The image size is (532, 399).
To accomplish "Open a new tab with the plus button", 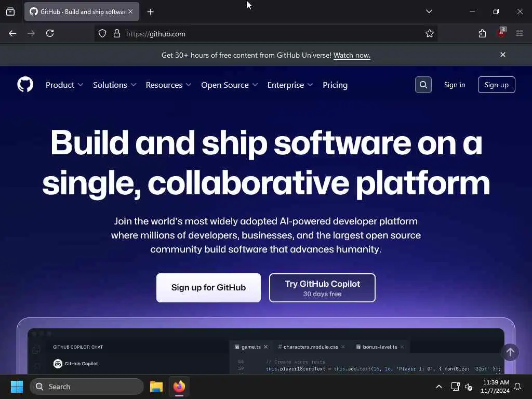I will click(x=151, y=12).
